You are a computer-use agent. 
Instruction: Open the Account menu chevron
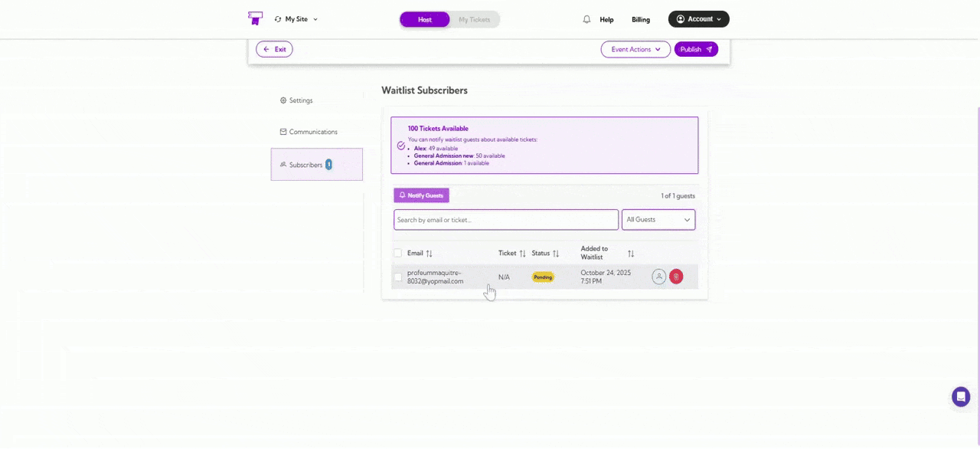718,19
